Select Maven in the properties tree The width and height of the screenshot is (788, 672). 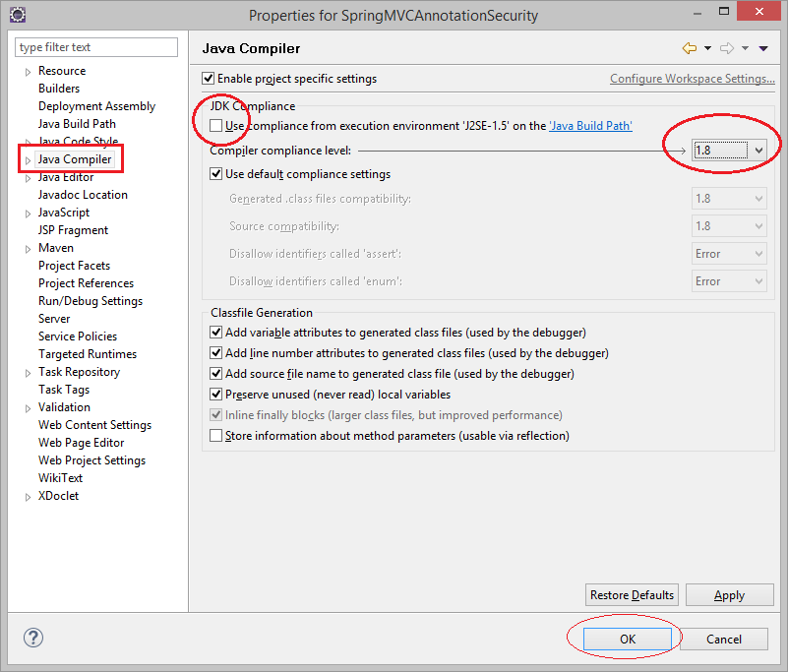click(56, 248)
